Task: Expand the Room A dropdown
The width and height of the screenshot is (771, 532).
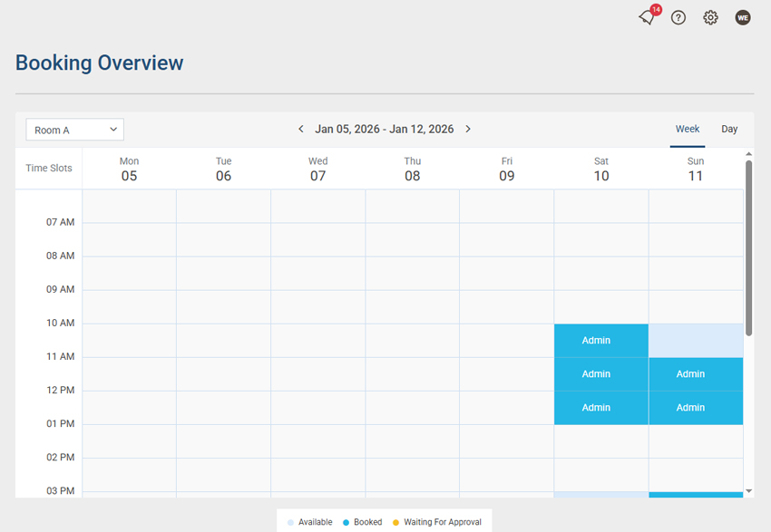Action: click(74, 130)
